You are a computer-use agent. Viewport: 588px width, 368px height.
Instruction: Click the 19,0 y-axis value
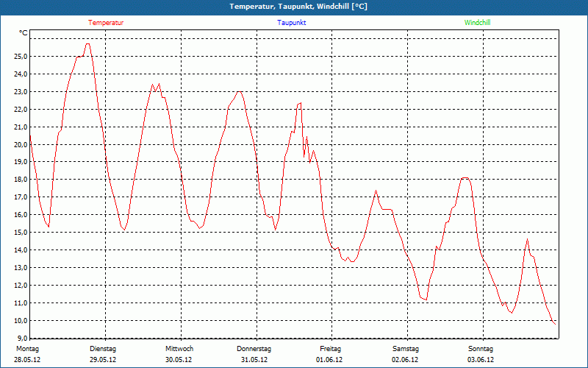tap(21, 162)
